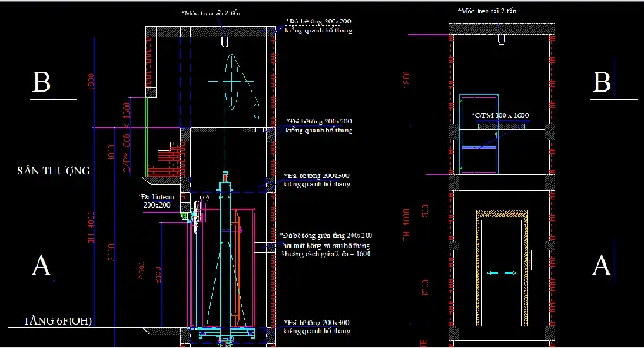Click the cyan crosshair in the machine room
This screenshot has height=348, width=644.
click(232, 81)
